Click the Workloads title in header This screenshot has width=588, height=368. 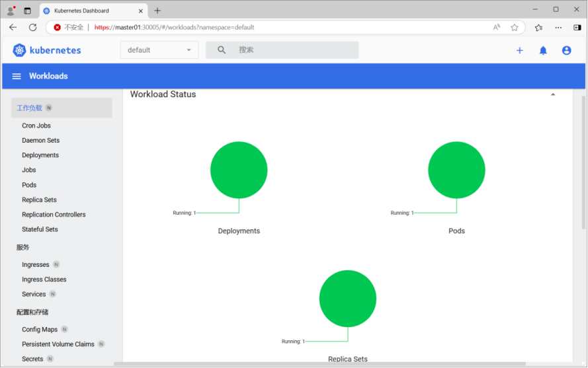pos(48,76)
